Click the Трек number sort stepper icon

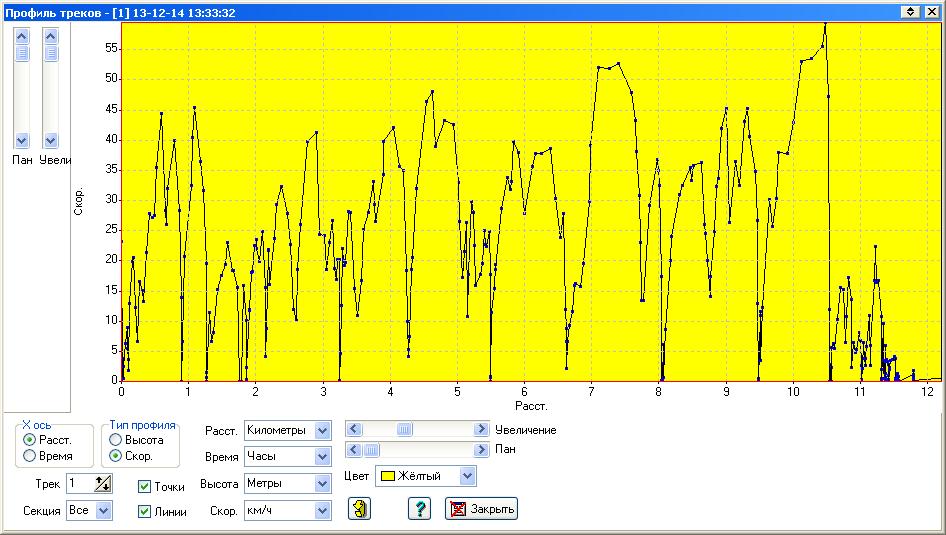pyautogui.click(x=103, y=484)
